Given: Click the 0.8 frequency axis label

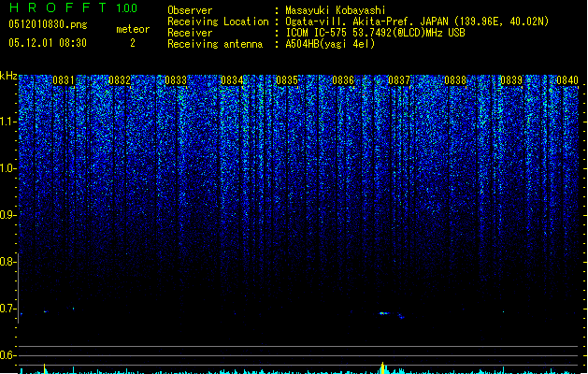Looking at the screenshot, I should pyautogui.click(x=7, y=262).
